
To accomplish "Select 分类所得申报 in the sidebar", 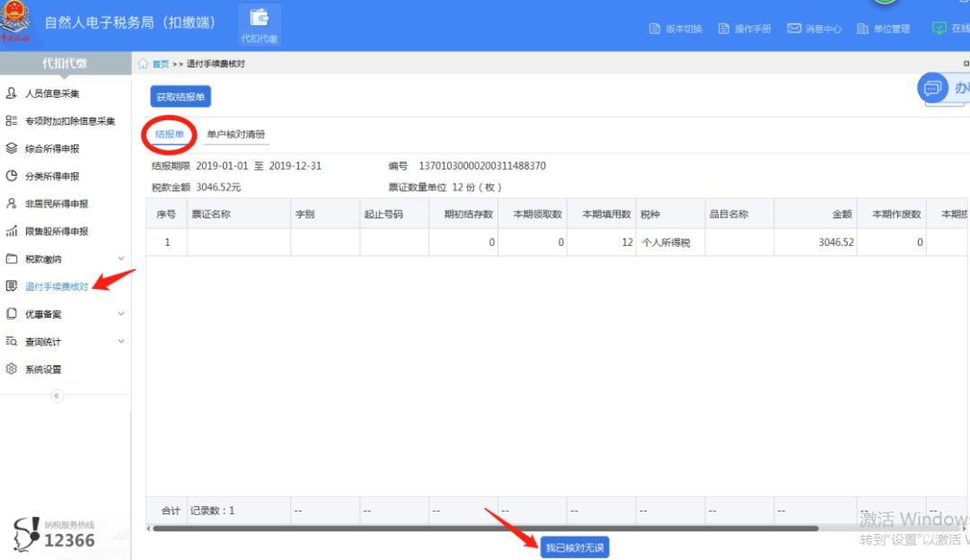I will [54, 176].
